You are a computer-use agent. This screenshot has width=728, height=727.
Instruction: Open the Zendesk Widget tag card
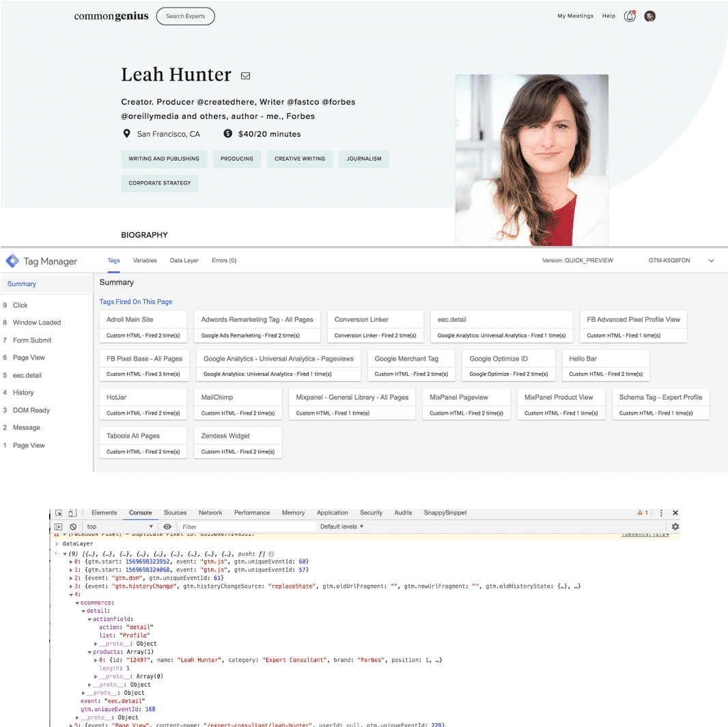click(238, 443)
